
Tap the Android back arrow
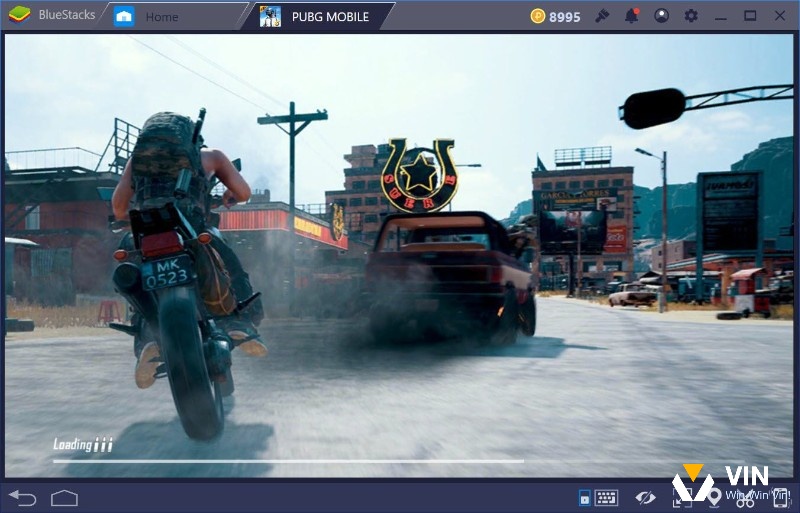coord(23,498)
